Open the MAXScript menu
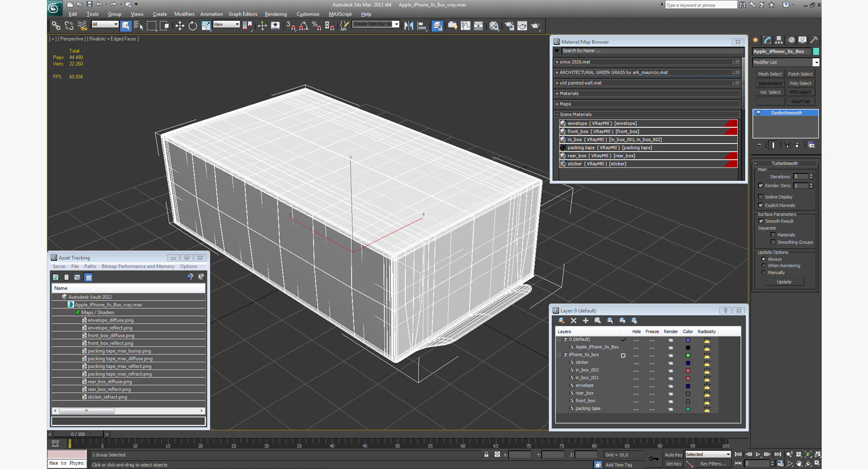Image resolution: width=868 pixels, height=469 pixels. 340,14
